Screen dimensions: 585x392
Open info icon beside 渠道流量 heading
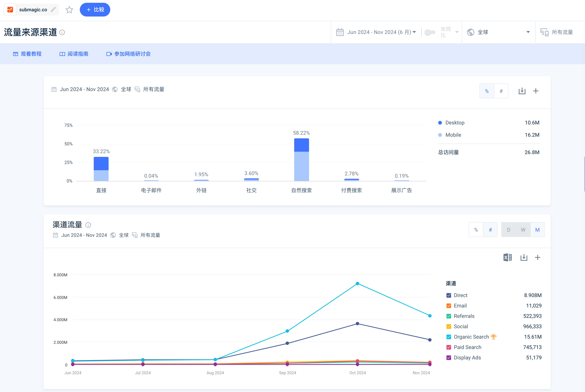pyautogui.click(x=88, y=225)
